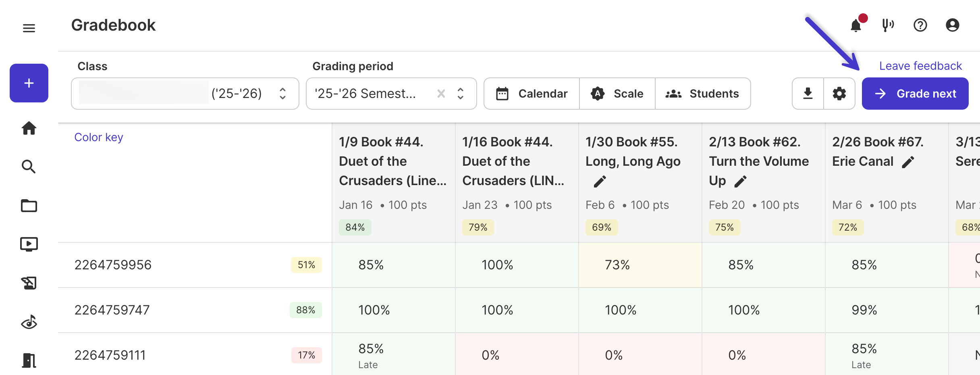Image resolution: width=980 pixels, height=375 pixels.
Task: Open the Calendar view
Action: click(x=532, y=94)
